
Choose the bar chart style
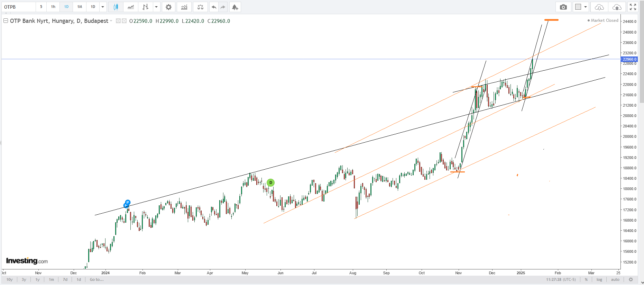point(146,7)
